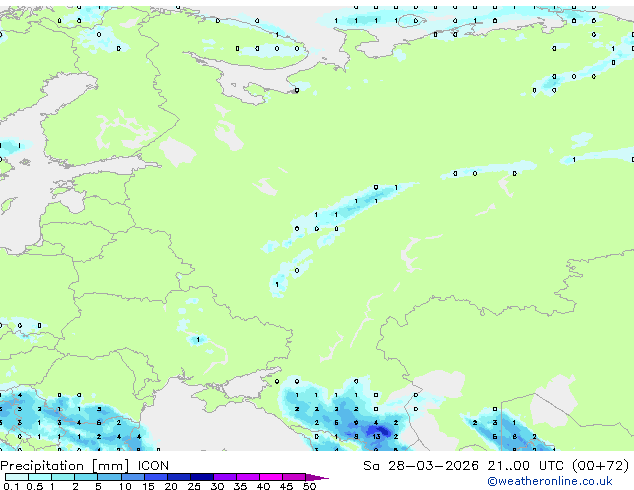This screenshot has width=634, height=490.
Task: Click the '35' legend scale label
Action: point(240,486)
